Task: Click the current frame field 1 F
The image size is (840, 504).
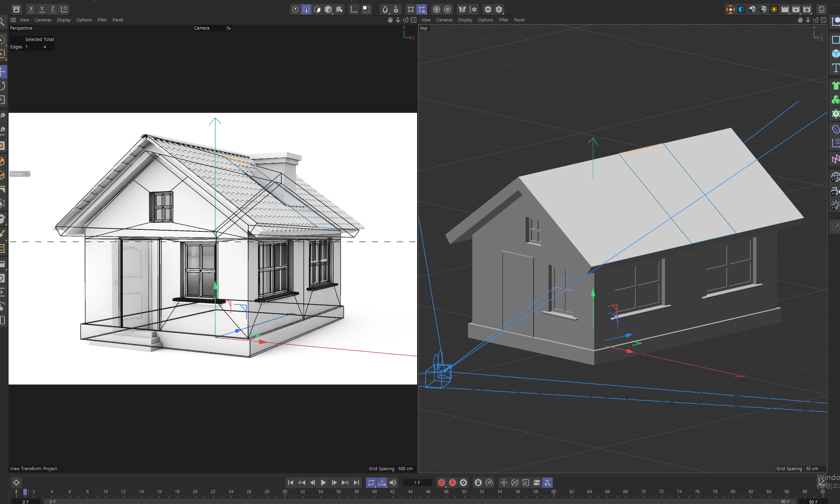Action: click(417, 483)
